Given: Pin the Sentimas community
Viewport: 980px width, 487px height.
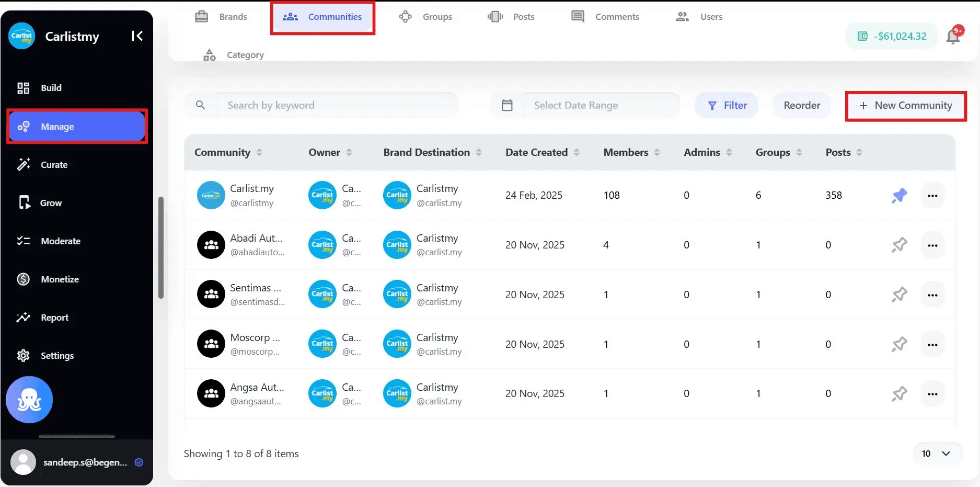Looking at the screenshot, I should click(900, 295).
